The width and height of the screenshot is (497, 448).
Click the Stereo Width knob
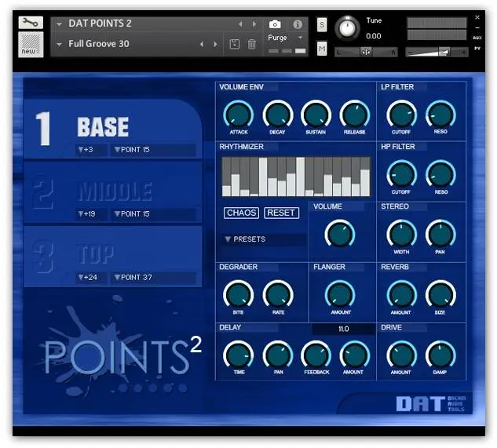[401, 235]
